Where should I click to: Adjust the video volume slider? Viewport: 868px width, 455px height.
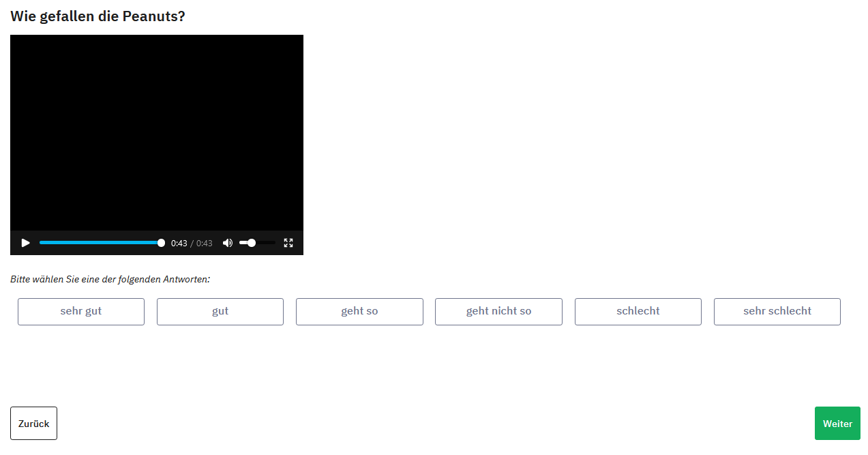click(257, 243)
